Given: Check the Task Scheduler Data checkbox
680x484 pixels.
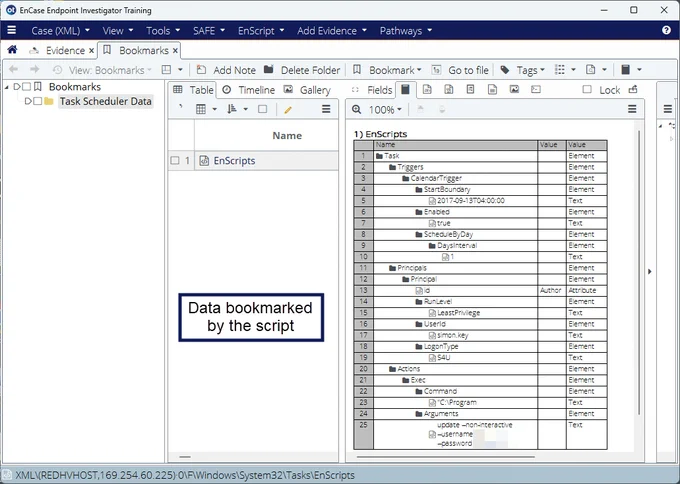Looking at the screenshot, I should click(x=38, y=101).
